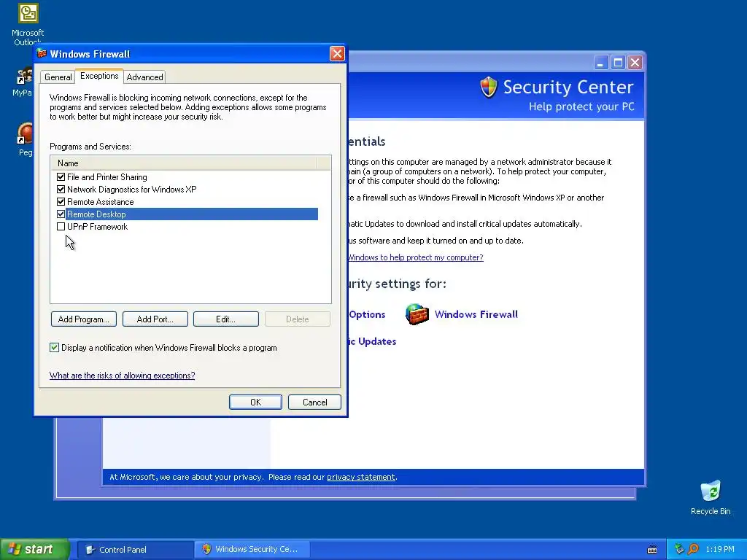Uncheck File and Printer Sharing exception
The height and width of the screenshot is (560, 747).
[61, 177]
